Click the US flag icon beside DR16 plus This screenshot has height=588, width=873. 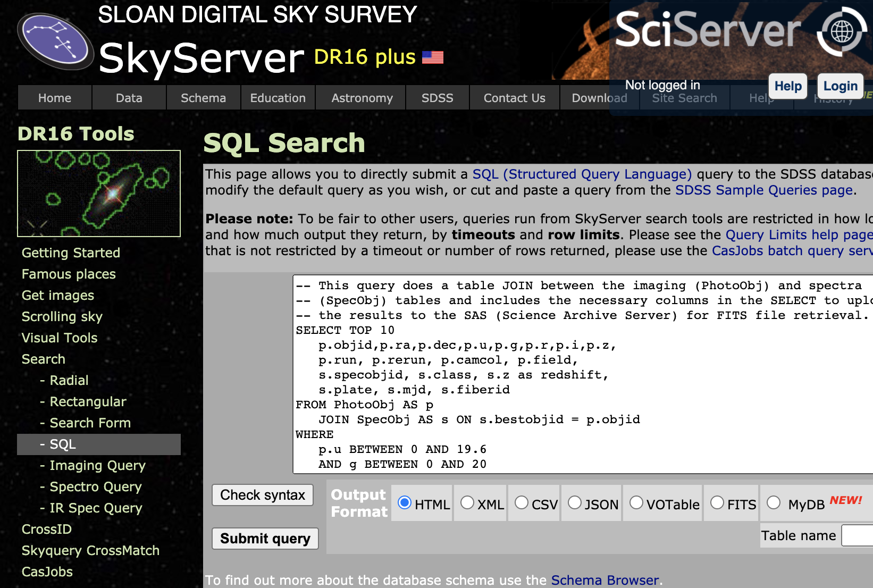coord(433,57)
